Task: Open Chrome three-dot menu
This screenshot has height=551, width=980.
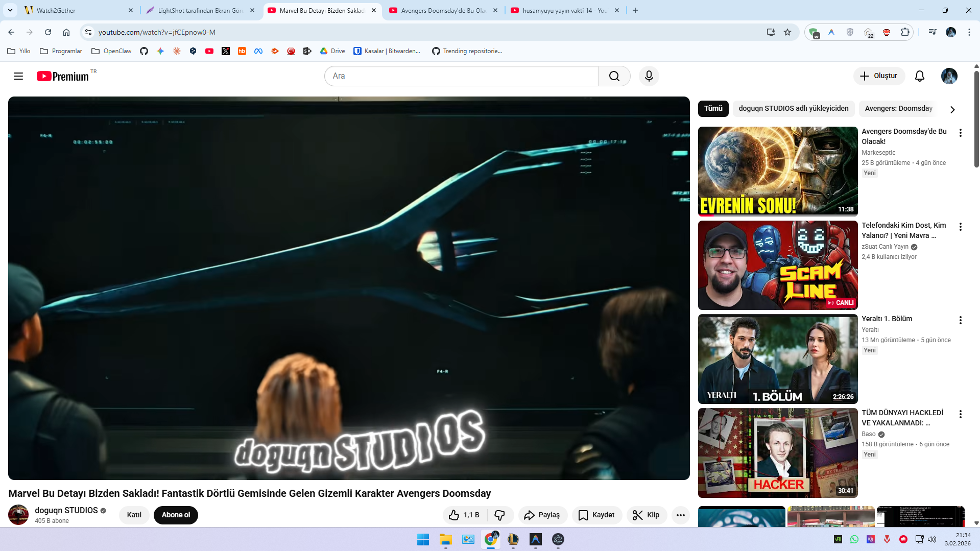Action: click(969, 32)
